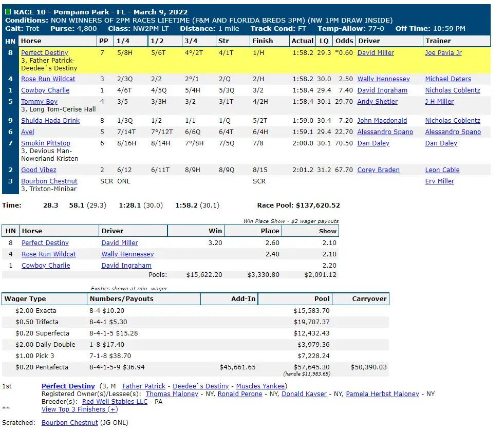Screen dimensions: 504x430
Task: Open trainer Dan Daley link
Action: click(441, 143)
